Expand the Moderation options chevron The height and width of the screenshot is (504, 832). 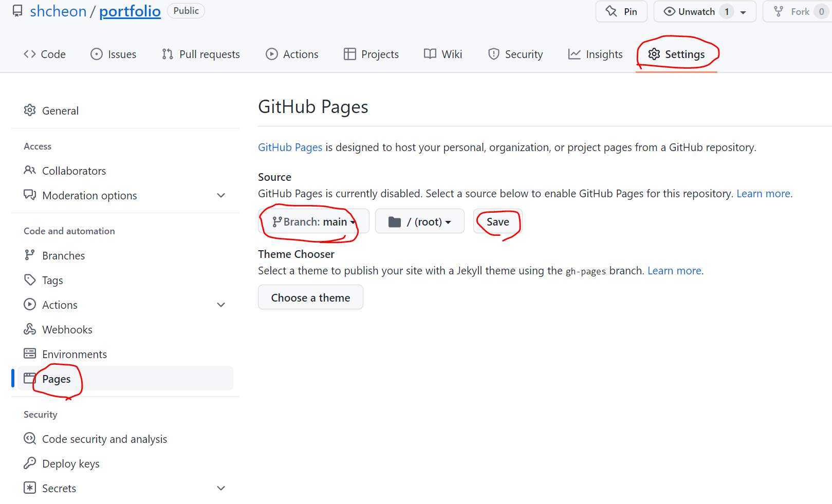click(x=221, y=195)
